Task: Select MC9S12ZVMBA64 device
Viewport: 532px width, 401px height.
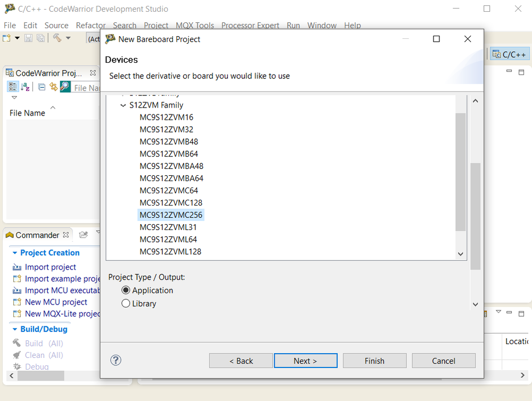Action: [x=171, y=178]
